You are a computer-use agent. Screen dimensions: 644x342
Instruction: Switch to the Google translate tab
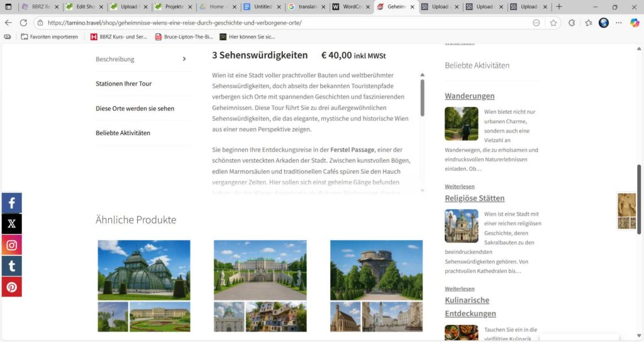tap(306, 7)
